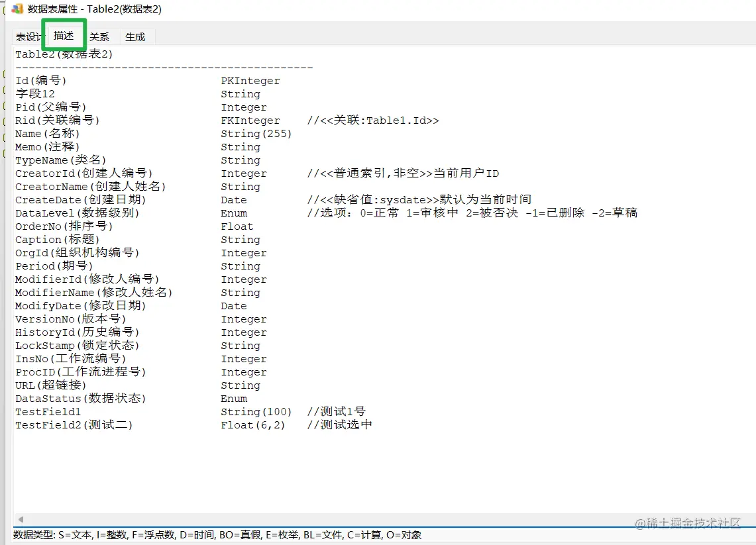Click the DataLevel(数据级别) field line
Image resolution: width=756 pixels, height=545 pixels.
click(x=77, y=213)
